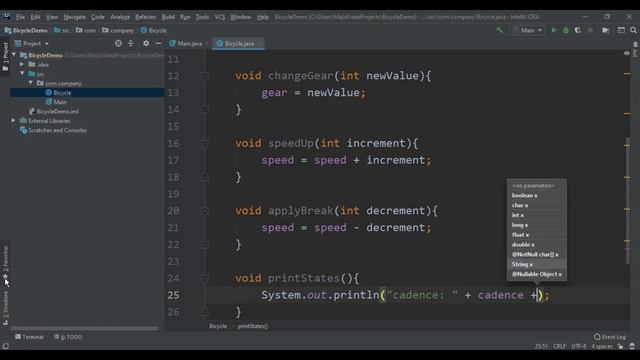Select 'String x' parameter hint
The height and width of the screenshot is (360, 640).
[x=537, y=264]
